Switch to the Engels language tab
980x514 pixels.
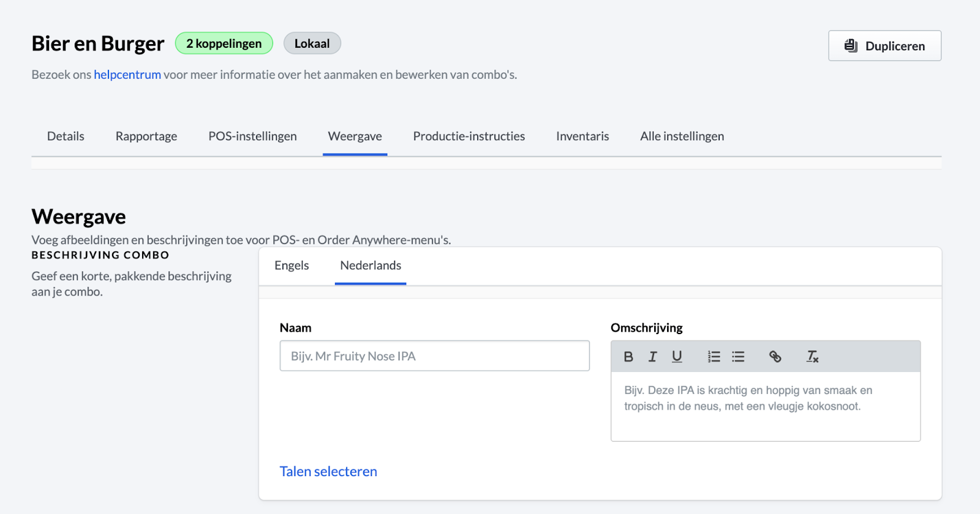tap(292, 266)
